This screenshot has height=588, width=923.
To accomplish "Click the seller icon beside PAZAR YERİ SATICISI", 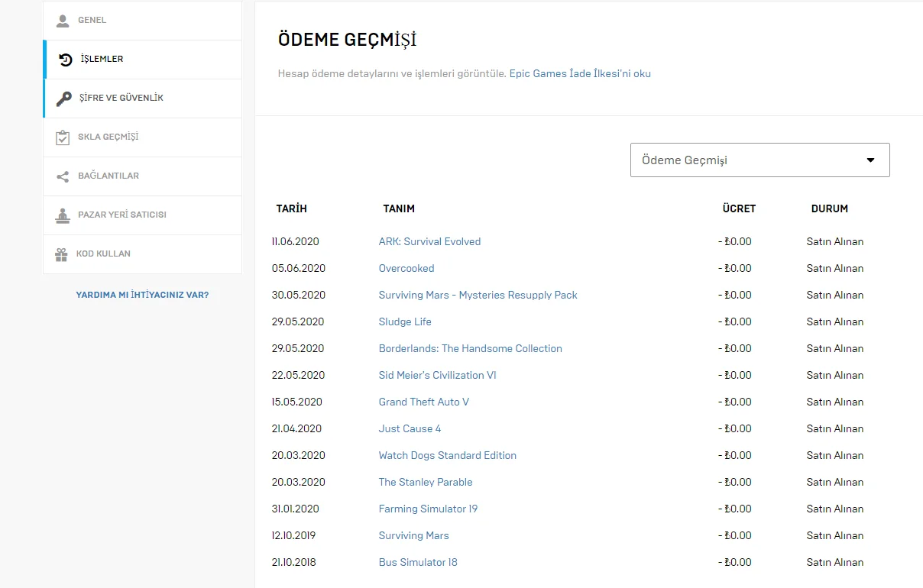I will click(x=63, y=215).
